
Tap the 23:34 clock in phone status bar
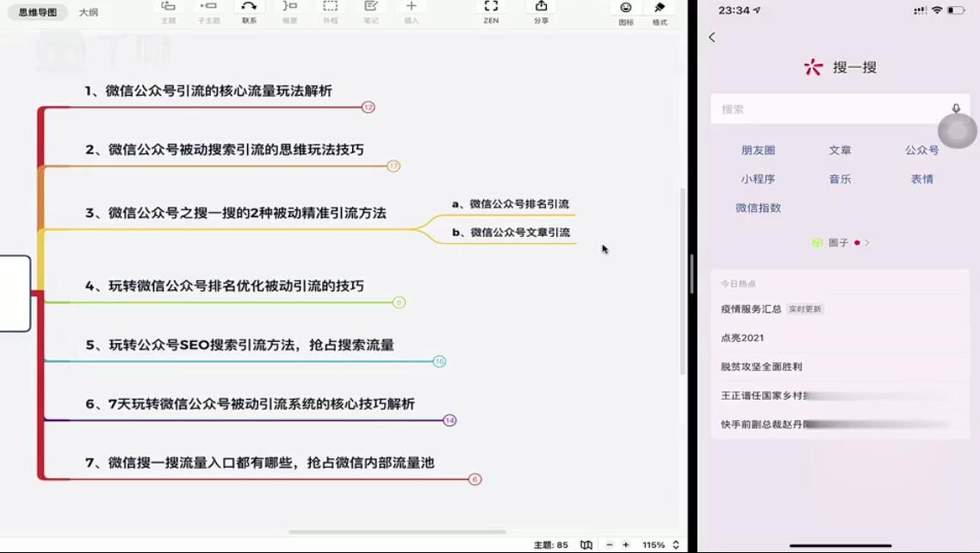tap(734, 10)
